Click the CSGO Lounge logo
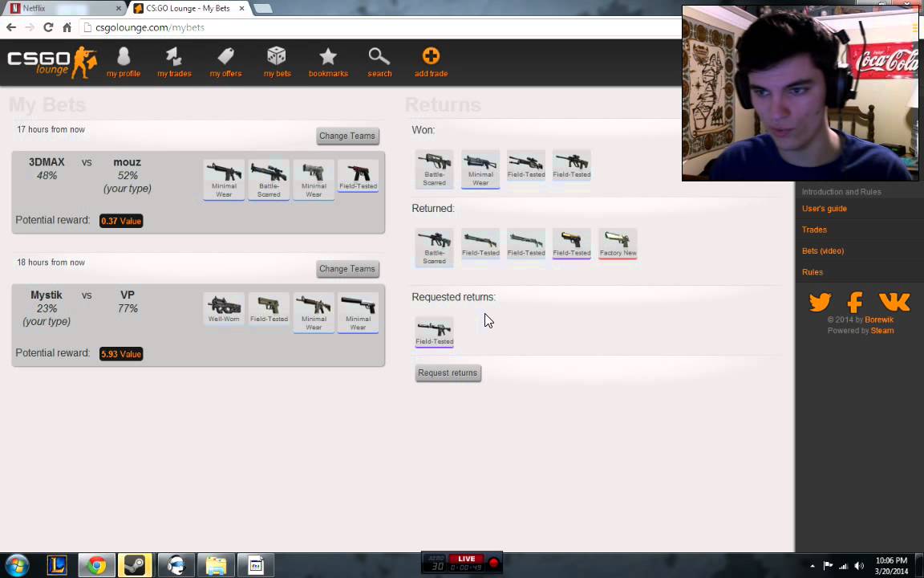 point(52,62)
